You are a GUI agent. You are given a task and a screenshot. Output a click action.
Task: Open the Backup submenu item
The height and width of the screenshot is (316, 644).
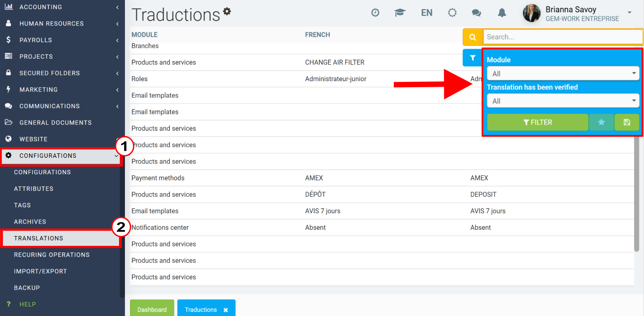click(x=27, y=288)
